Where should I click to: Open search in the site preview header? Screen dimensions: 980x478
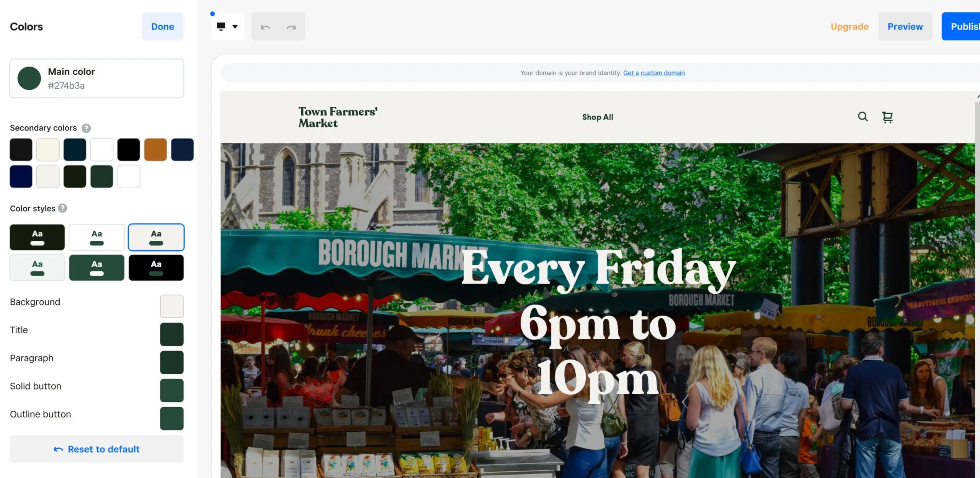click(862, 117)
